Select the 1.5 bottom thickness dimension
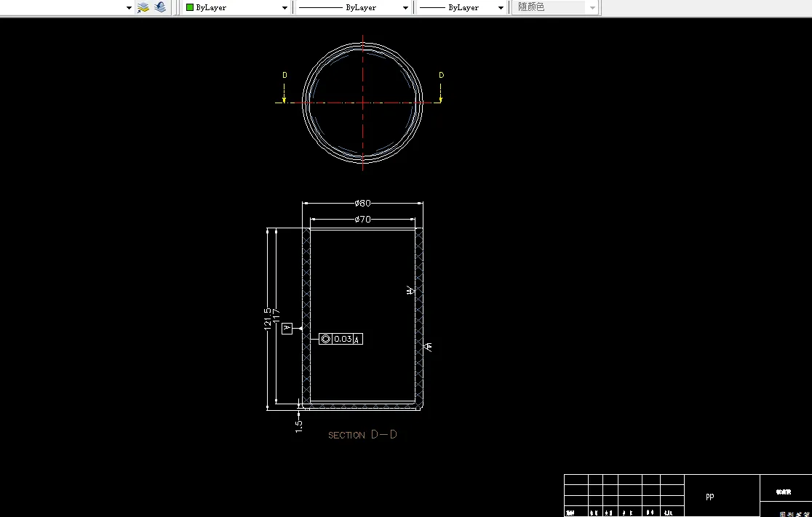Viewport: 812px width, 517px height. 299,426
